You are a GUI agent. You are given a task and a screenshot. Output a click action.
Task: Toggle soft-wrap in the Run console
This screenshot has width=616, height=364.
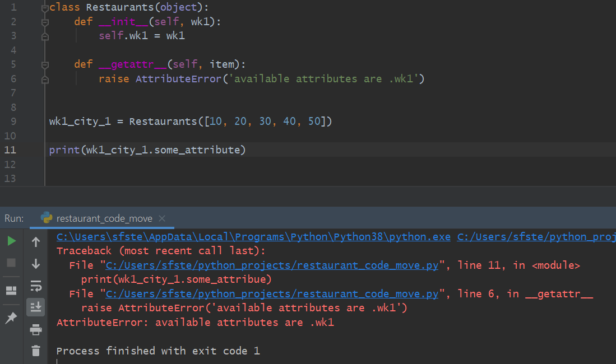[x=36, y=286]
